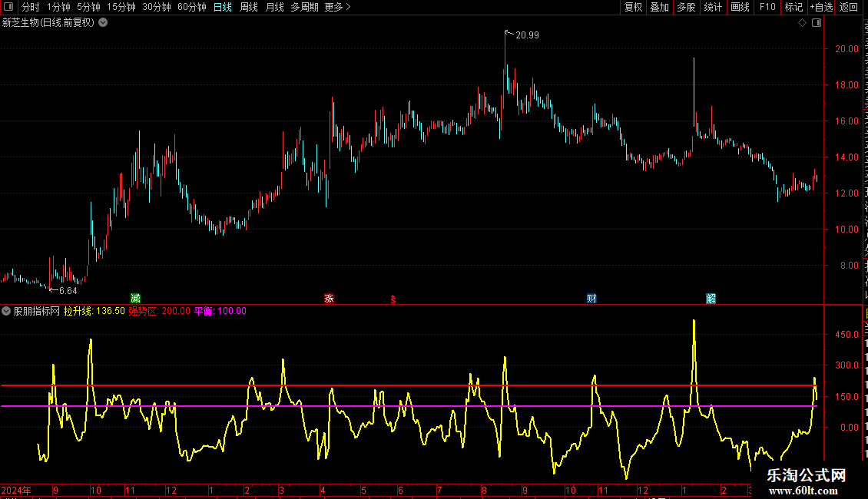This screenshot has height=499, width=868.
Task: Open F10 company info
Action: coord(767,7)
